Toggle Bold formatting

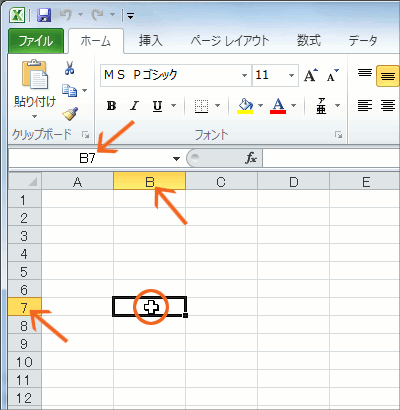tap(111, 106)
